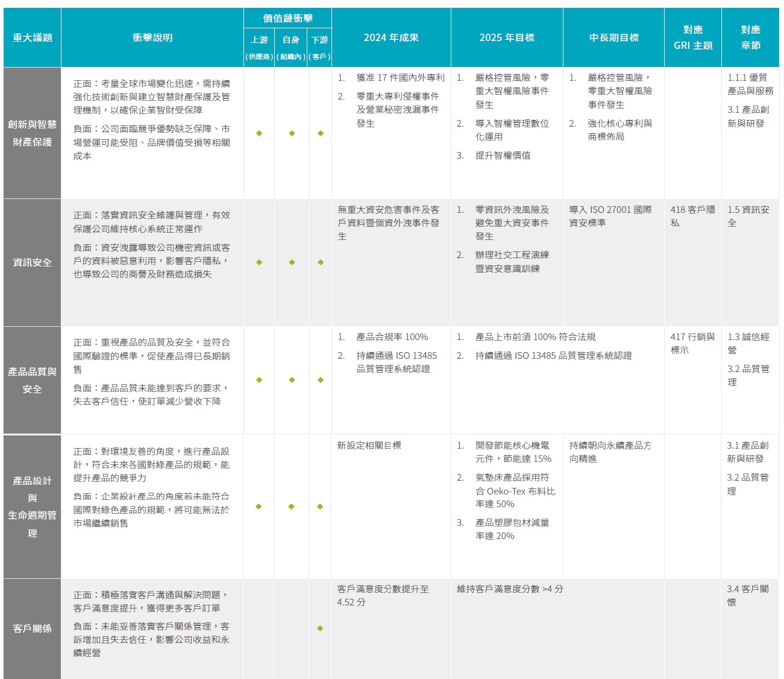Image resolution: width=784 pixels, height=679 pixels.
Task: Select the 產品設計與生命週期管理 topic cell
Action: click(33, 507)
